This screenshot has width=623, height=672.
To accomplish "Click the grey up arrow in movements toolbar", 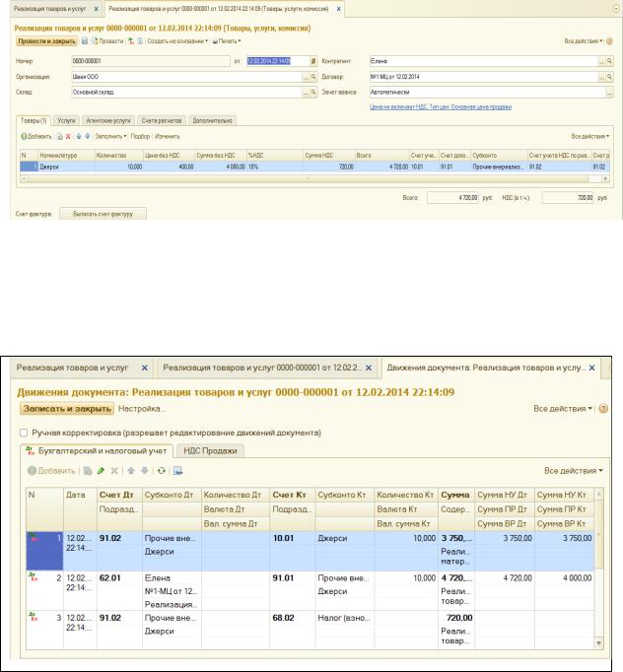I will (131, 471).
